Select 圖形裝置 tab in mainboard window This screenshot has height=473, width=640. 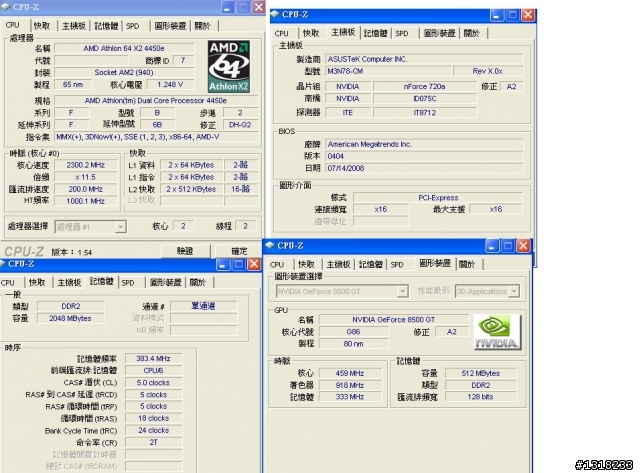click(x=440, y=33)
